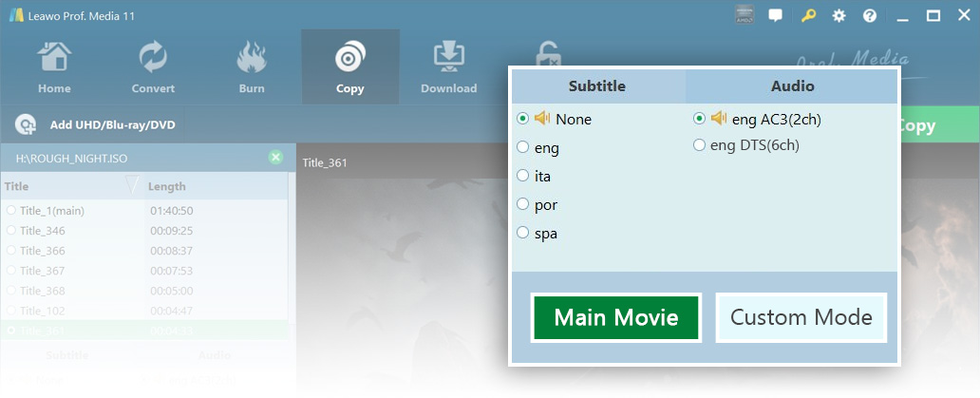Open the Home module
Viewport: 980px width, 398px height.
[54, 66]
